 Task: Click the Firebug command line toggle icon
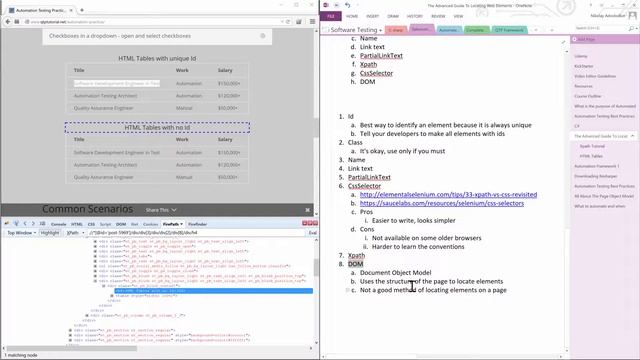pos(42,224)
